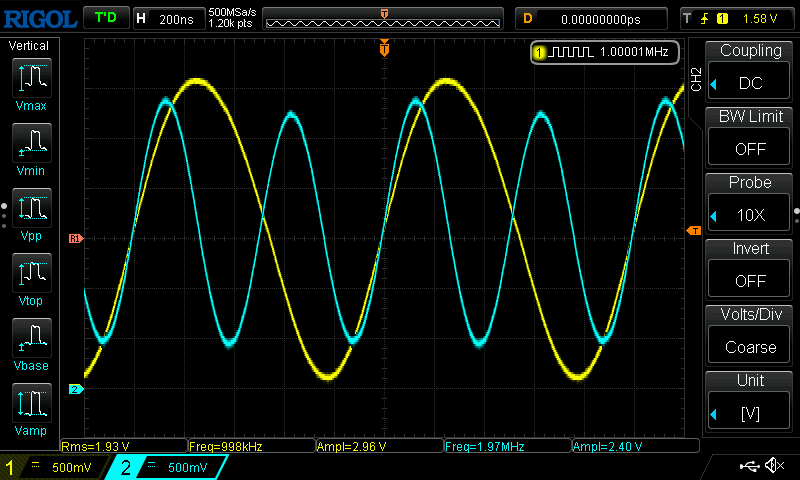Click the Rms=1.93 V measurement
Viewport: 800px width, 480px height.
(x=95, y=447)
